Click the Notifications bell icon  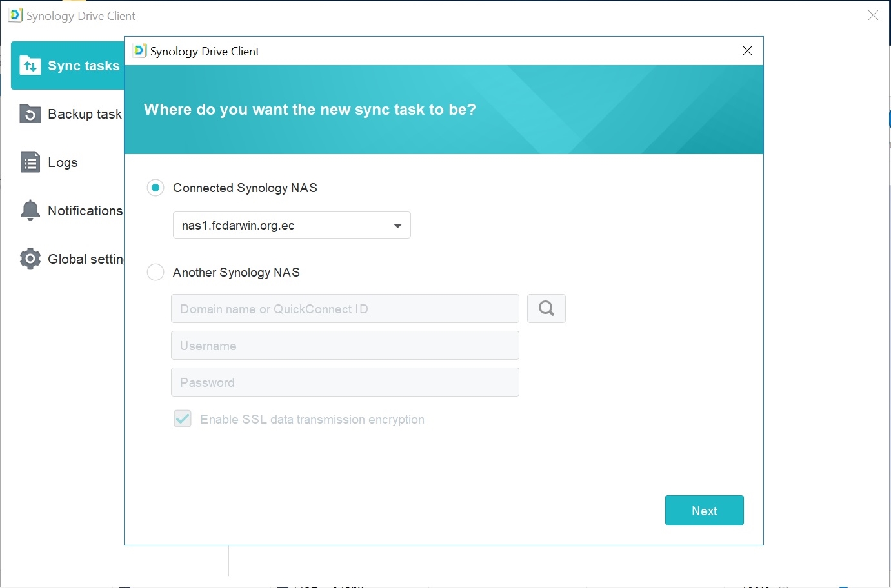[x=30, y=210]
